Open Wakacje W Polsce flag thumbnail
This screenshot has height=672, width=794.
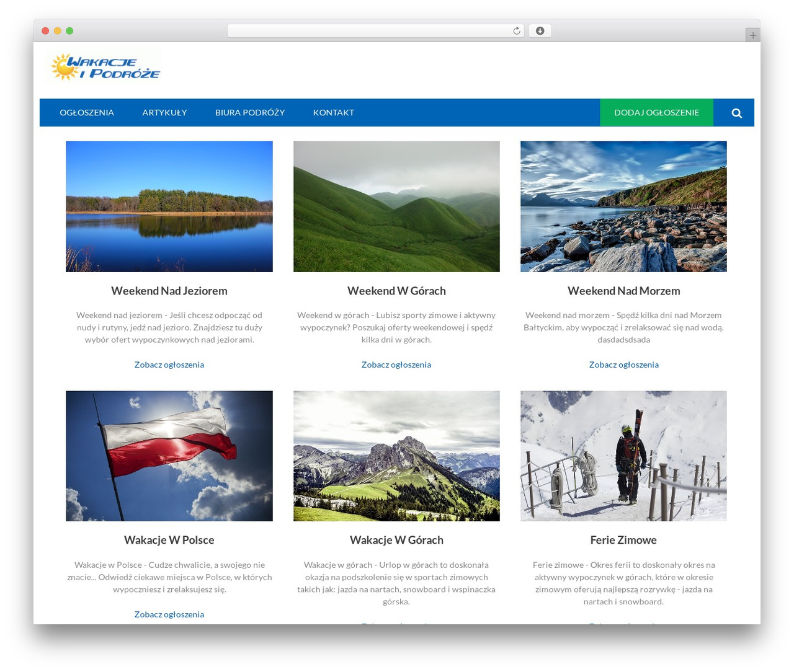[x=169, y=456]
